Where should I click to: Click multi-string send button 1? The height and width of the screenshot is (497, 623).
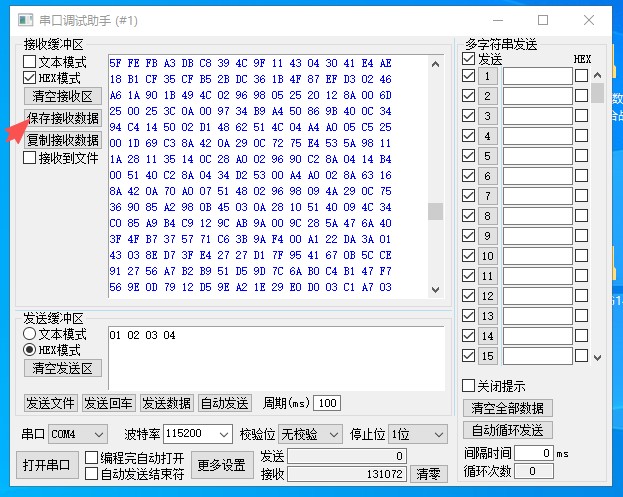pyautogui.click(x=488, y=76)
